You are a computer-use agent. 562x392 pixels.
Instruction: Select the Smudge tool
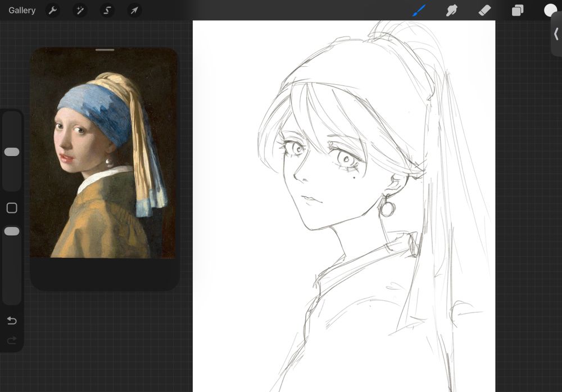coord(451,11)
